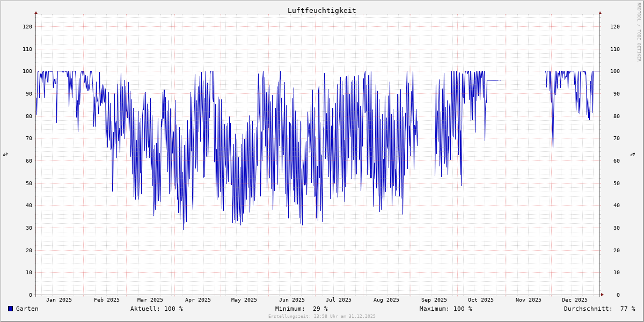
Task: Click the red arrowhead at the x-axis end
Action: 602,295
